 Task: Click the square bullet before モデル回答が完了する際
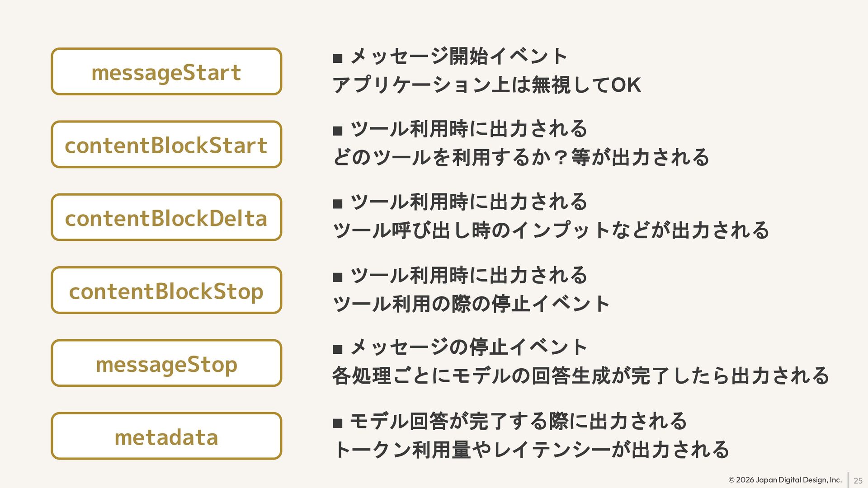pyautogui.click(x=338, y=423)
